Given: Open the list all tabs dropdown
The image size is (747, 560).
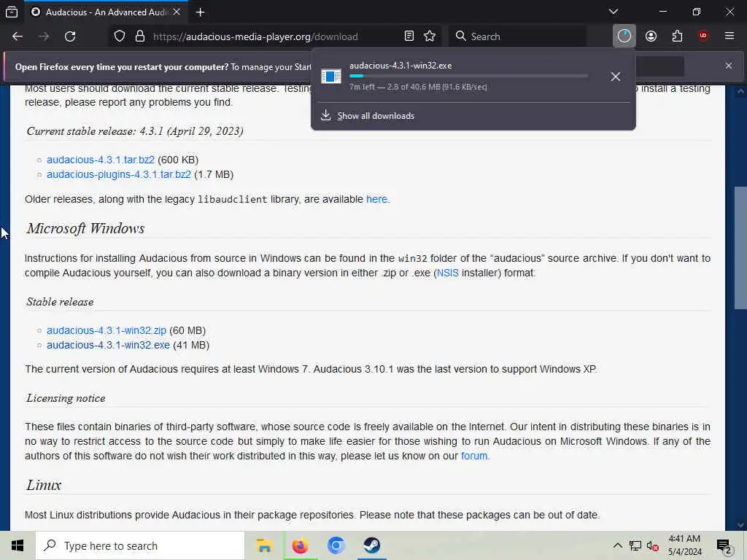Looking at the screenshot, I should 614,12.
